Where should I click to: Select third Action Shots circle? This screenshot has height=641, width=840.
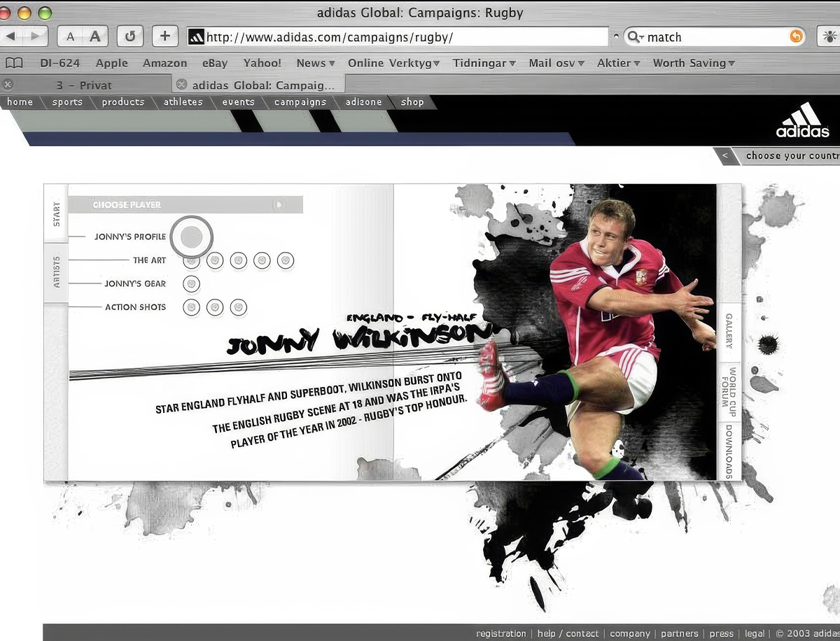pyautogui.click(x=239, y=307)
